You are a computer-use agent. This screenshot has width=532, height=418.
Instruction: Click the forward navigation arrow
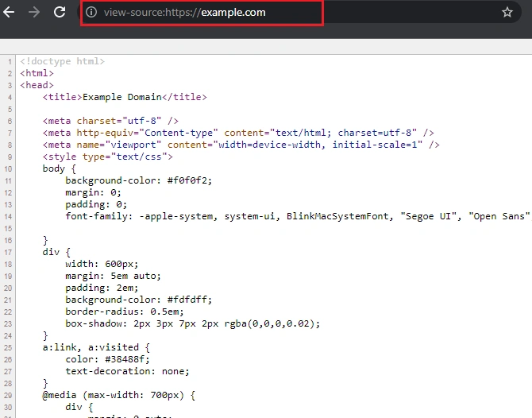coord(34,12)
